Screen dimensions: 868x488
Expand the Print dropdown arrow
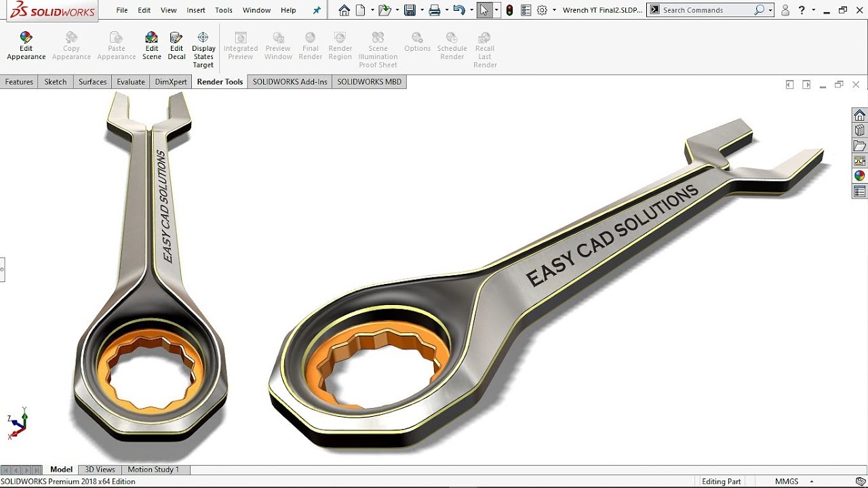point(447,10)
